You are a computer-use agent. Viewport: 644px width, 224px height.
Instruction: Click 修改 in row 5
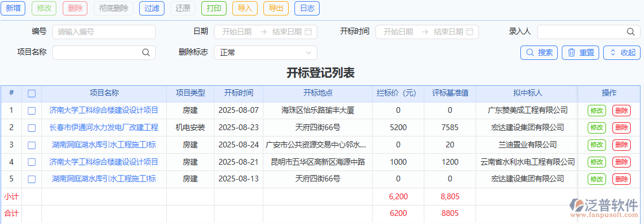597,179
